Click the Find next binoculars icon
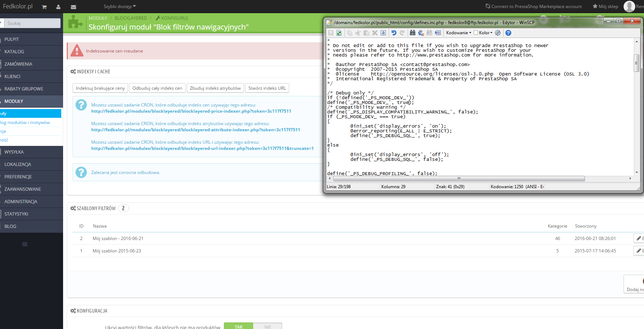Viewport: 644px width, 329px height. pyautogui.click(x=430, y=33)
